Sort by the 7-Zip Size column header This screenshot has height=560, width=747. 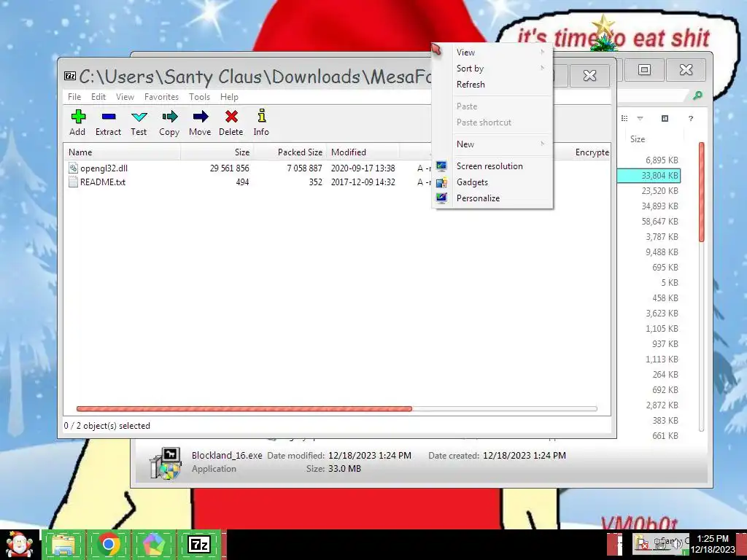tap(217, 152)
